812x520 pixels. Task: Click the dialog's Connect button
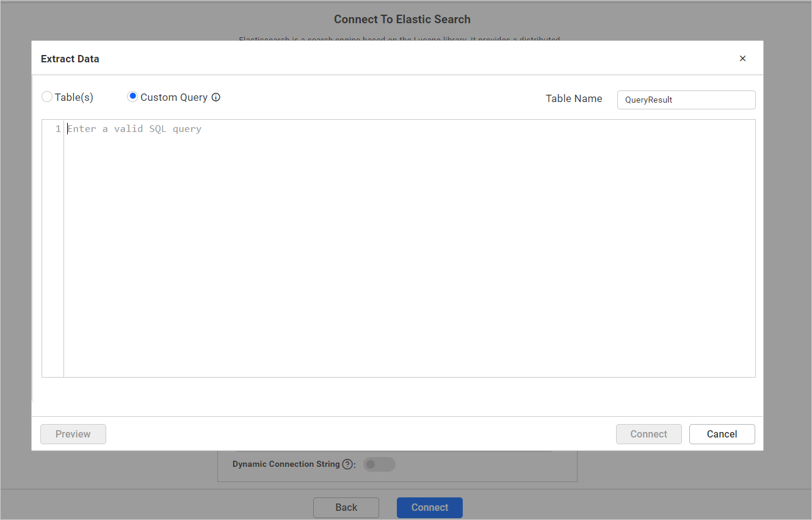(x=648, y=434)
